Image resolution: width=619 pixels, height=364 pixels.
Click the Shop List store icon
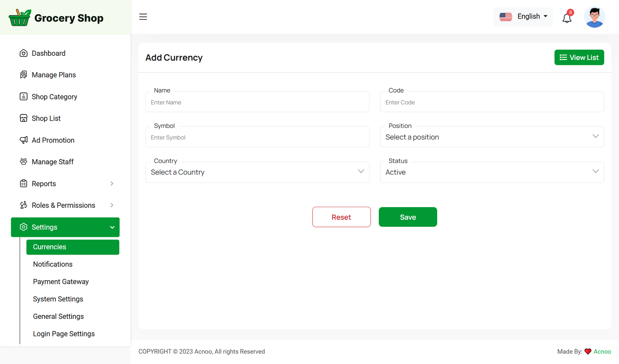[24, 118]
